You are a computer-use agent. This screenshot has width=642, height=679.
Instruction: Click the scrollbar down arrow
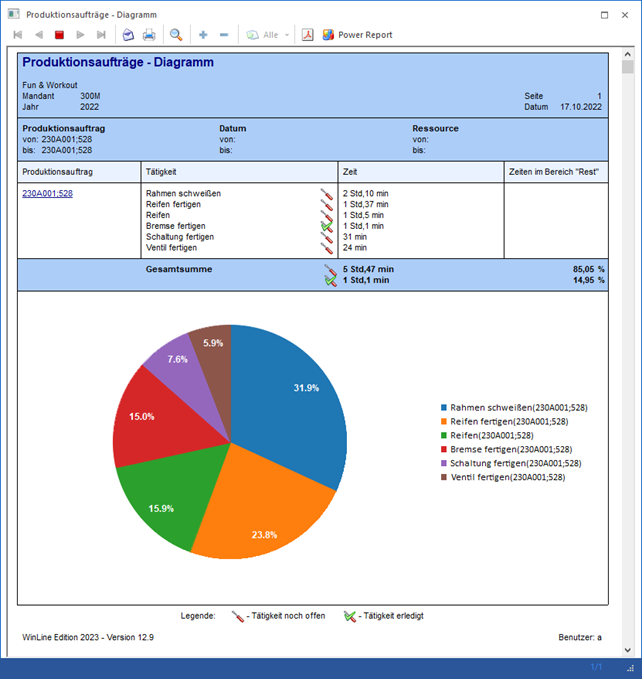(x=628, y=649)
